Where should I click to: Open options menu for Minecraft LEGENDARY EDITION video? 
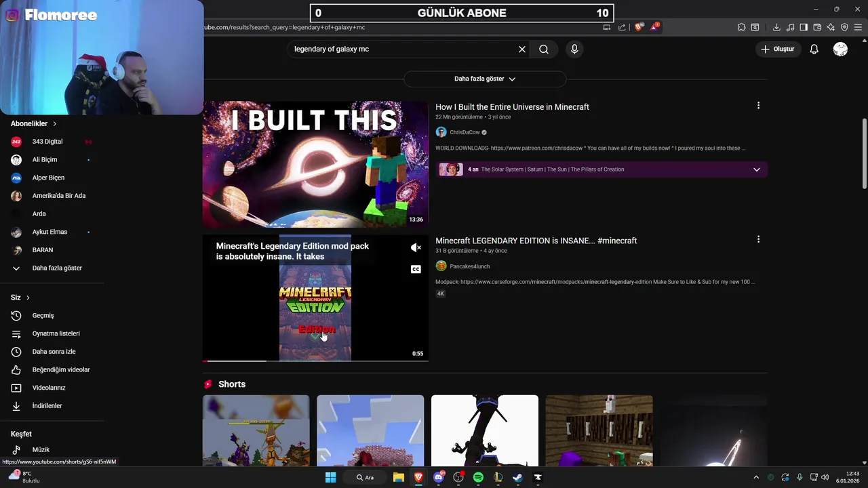[x=758, y=239]
